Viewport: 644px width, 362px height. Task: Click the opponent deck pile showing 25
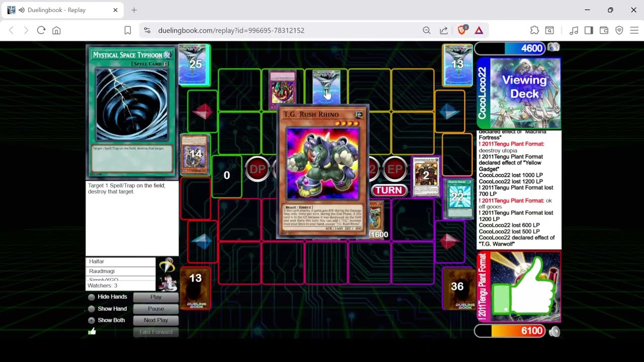tap(195, 64)
